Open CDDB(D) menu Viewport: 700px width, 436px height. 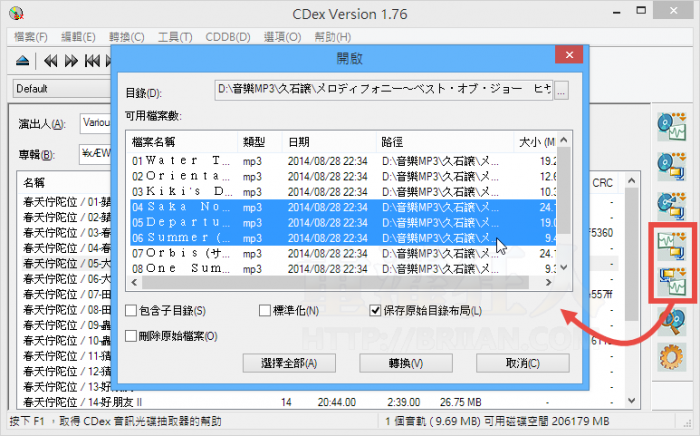[x=228, y=37]
